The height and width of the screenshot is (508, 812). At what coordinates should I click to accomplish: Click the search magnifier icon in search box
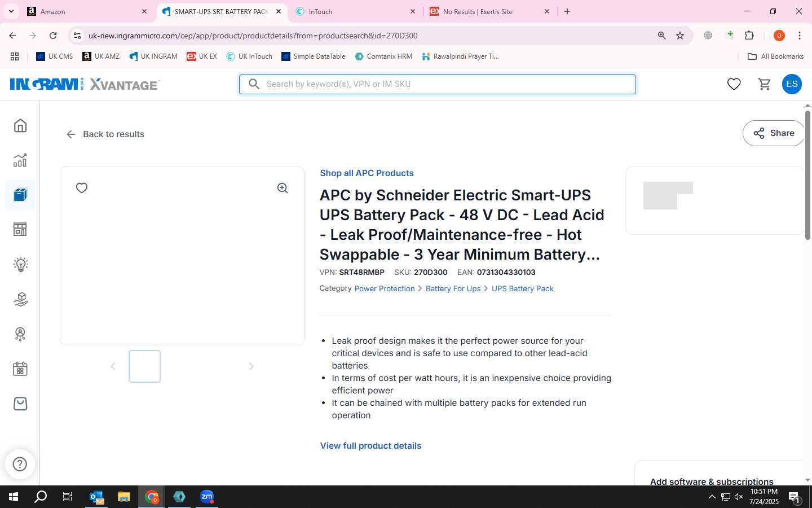254,84
